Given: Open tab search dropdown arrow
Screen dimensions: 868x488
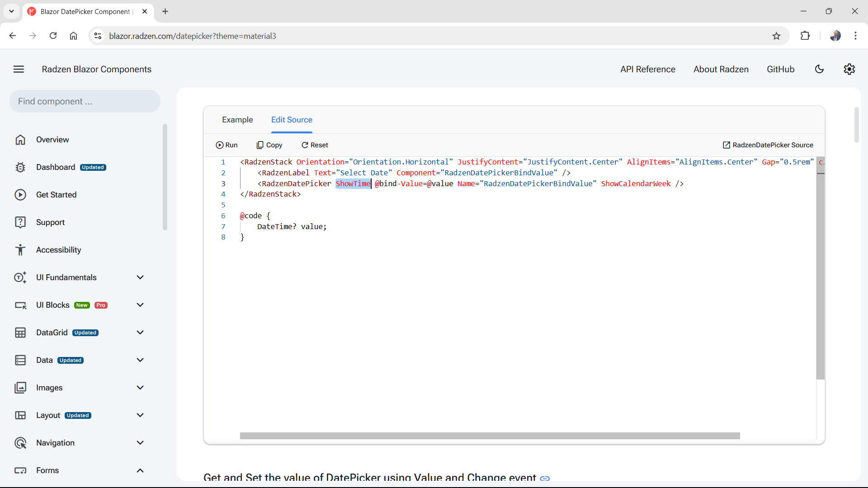Looking at the screenshot, I should coord(11,11).
